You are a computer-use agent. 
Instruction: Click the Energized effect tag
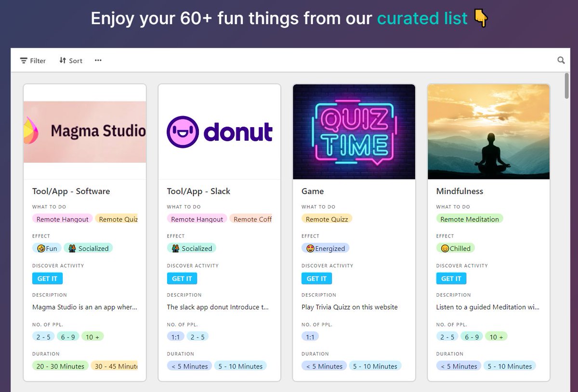(326, 248)
